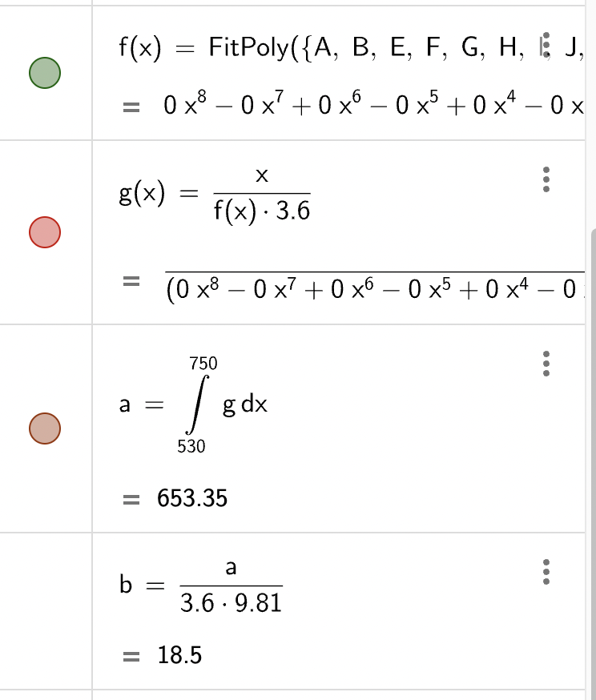Toggle visibility of g(x) red circle
This screenshot has height=700, width=596.
pyautogui.click(x=45, y=232)
